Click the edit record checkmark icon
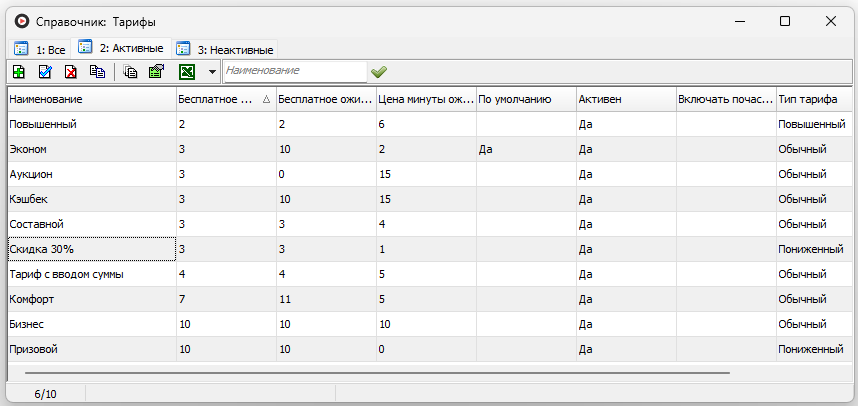The height and width of the screenshot is (406, 858). pos(45,72)
